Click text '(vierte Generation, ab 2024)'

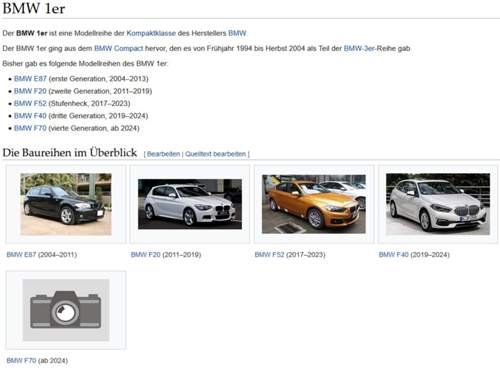(94, 128)
